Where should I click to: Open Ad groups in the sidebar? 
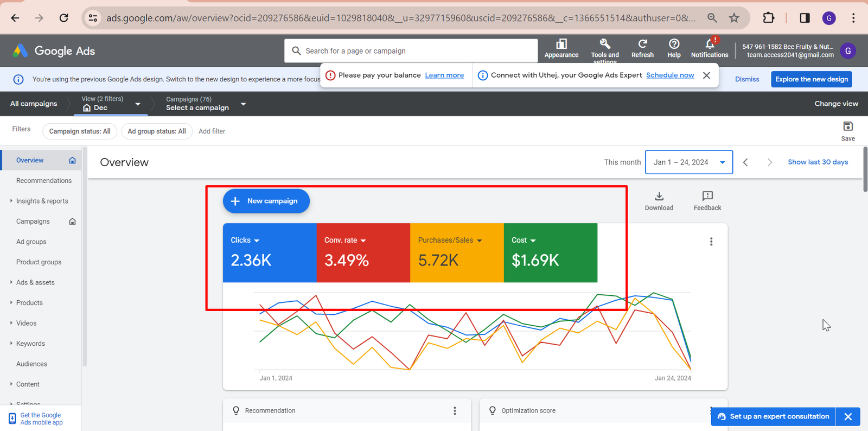click(x=31, y=242)
